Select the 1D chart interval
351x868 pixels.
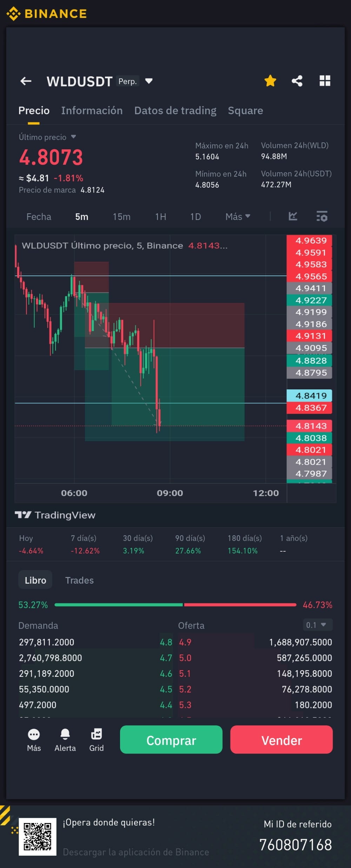click(196, 216)
